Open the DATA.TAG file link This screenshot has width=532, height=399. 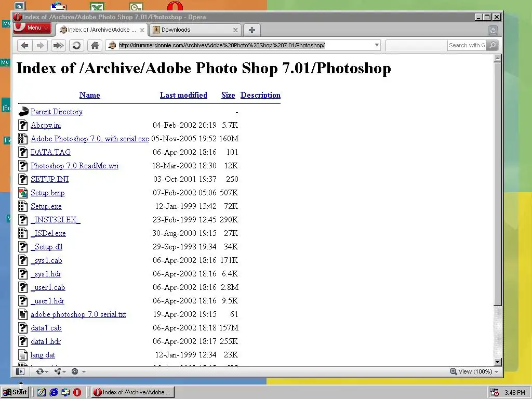(x=50, y=152)
